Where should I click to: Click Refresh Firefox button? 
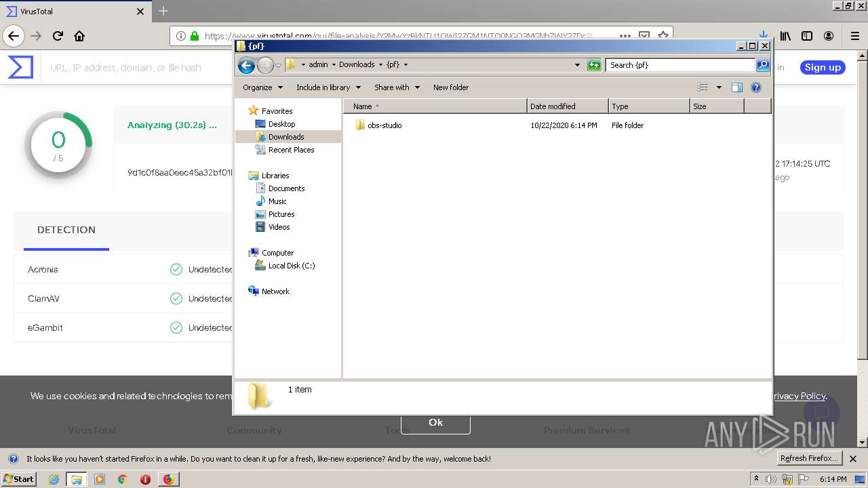pos(810,458)
